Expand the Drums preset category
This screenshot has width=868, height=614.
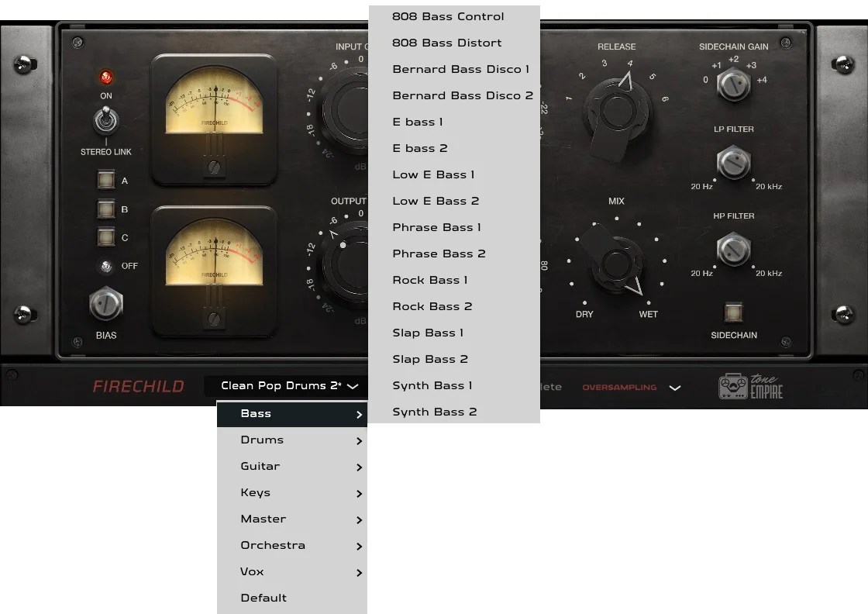point(292,440)
